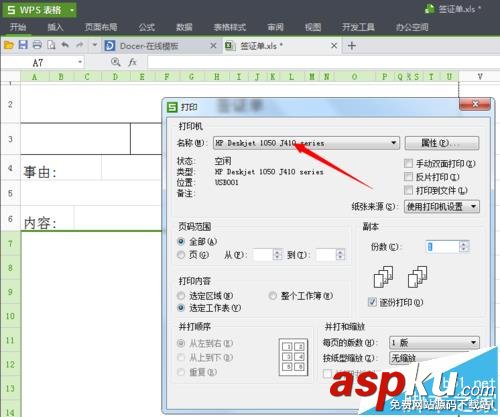Open the 表格样式 ribbon tab

pos(230,27)
